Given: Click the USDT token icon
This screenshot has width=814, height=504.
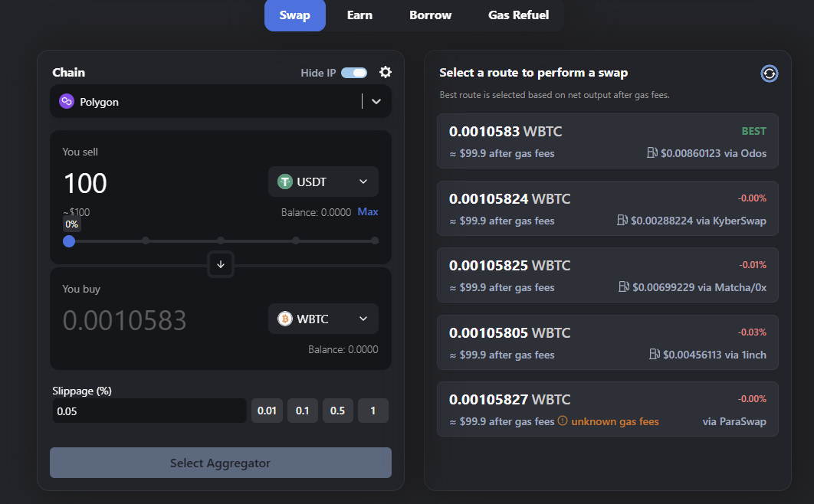Looking at the screenshot, I should pyautogui.click(x=285, y=182).
